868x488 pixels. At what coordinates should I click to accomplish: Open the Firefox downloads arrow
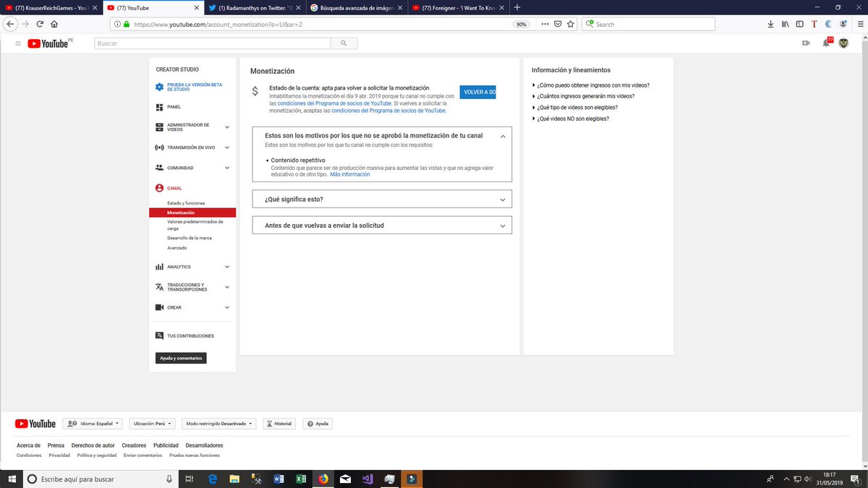click(771, 24)
